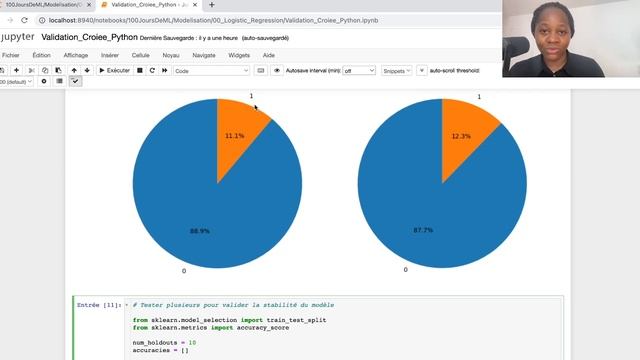Move the selected cell down
The width and height of the screenshot is (640, 360).
(87, 71)
